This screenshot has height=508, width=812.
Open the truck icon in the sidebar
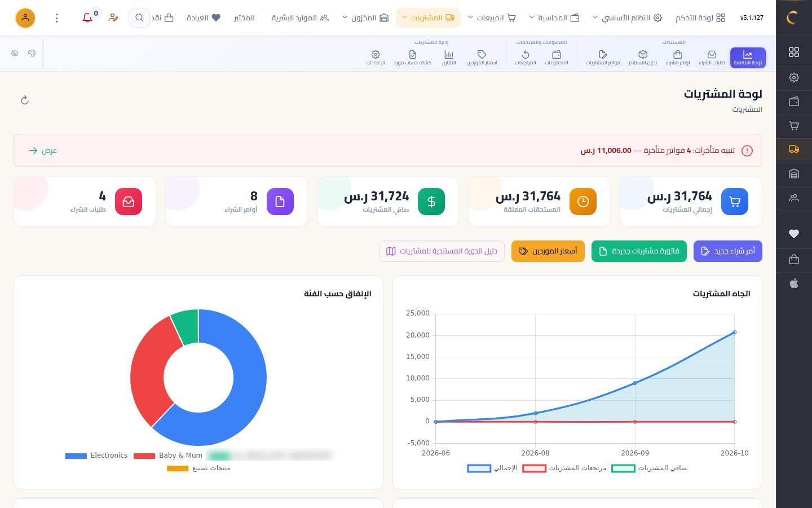tap(794, 150)
